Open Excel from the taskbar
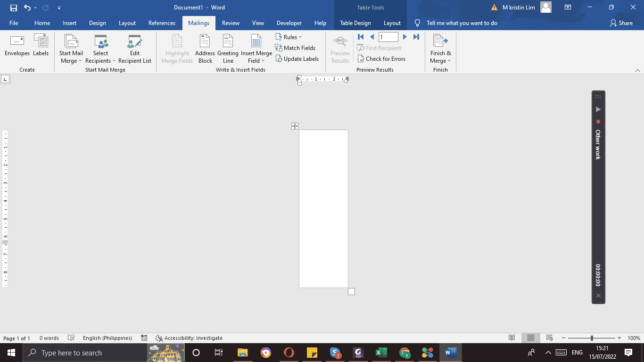 coord(381,353)
